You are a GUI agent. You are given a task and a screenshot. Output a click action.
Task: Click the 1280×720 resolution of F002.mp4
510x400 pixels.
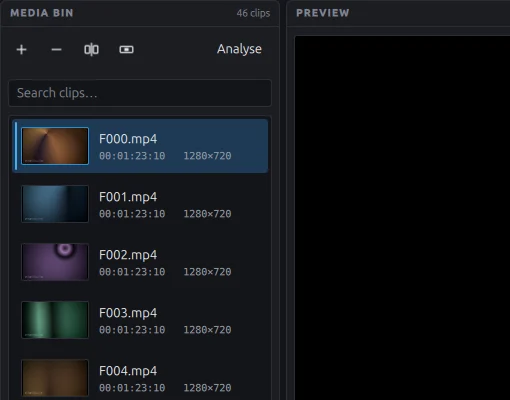207,272
